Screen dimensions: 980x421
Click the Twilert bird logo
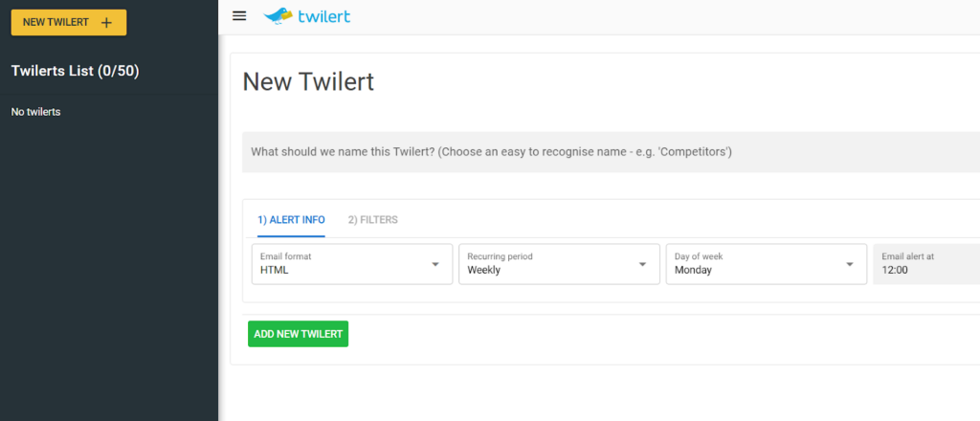pos(279,15)
